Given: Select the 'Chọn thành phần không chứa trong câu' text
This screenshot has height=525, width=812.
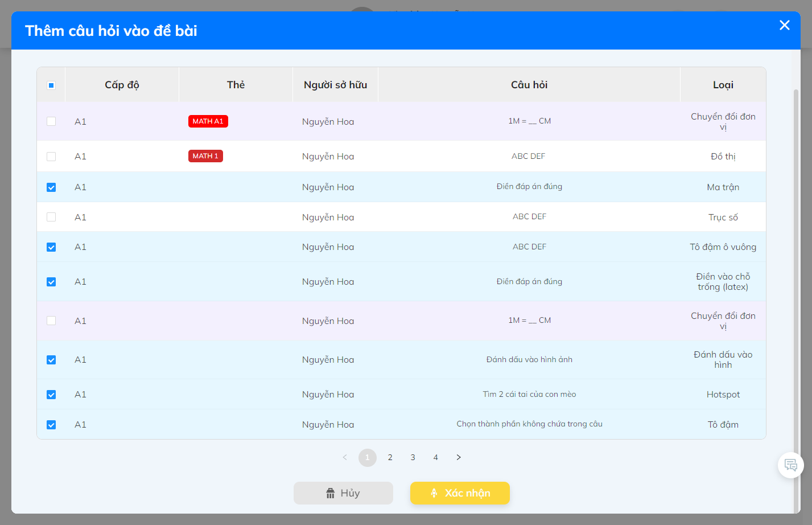Looking at the screenshot, I should [x=529, y=424].
